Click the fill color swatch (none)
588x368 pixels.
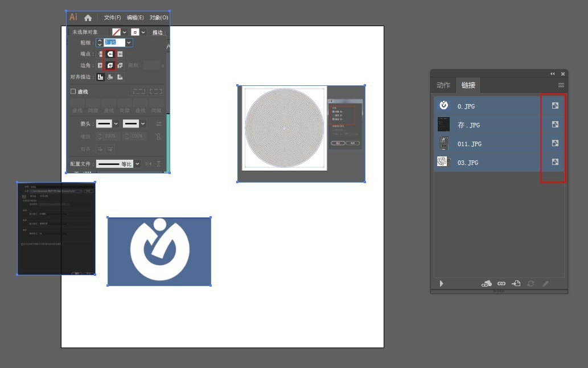tap(116, 32)
